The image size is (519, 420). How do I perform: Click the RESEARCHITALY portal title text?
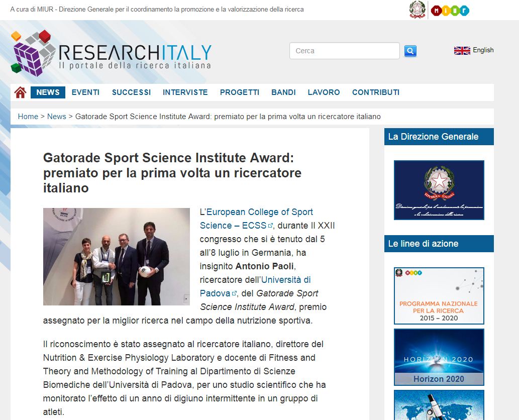tap(135, 52)
